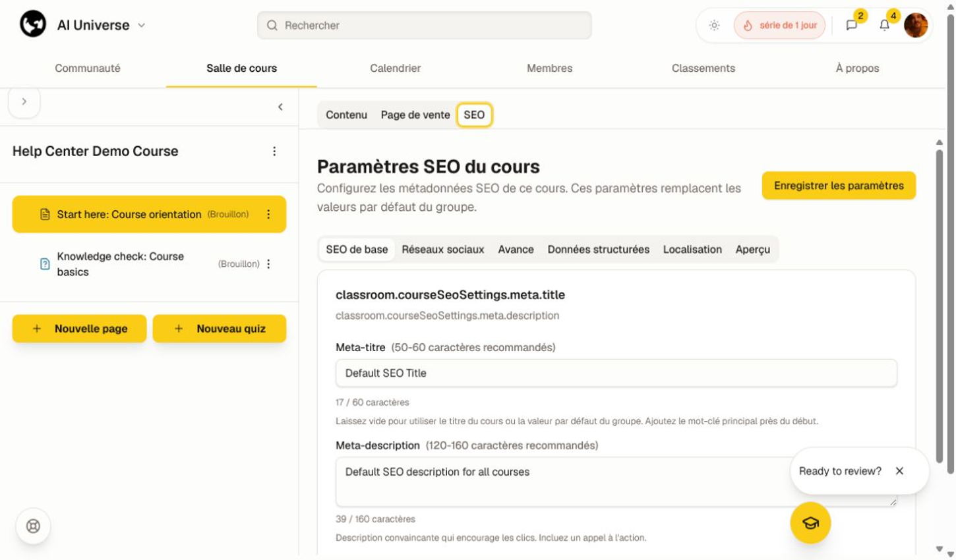The image size is (956, 560).
Task: Open the Calendrier tab
Action: 395,68
